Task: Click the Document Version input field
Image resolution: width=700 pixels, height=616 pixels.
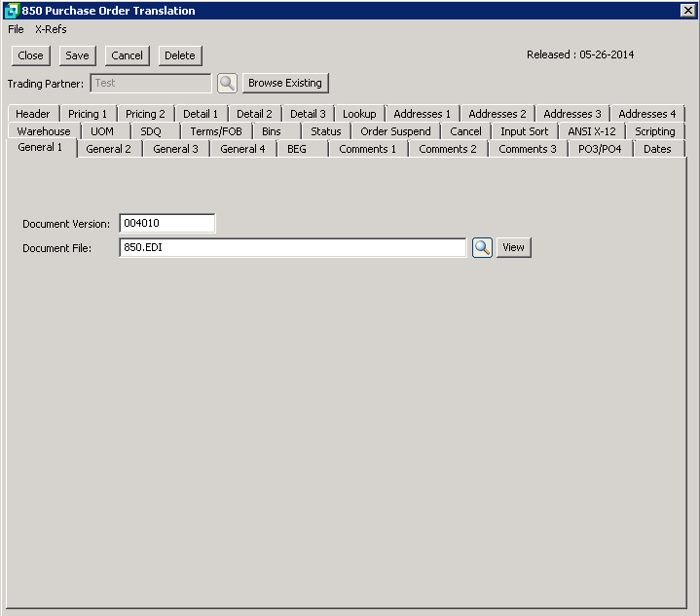Action: click(166, 224)
